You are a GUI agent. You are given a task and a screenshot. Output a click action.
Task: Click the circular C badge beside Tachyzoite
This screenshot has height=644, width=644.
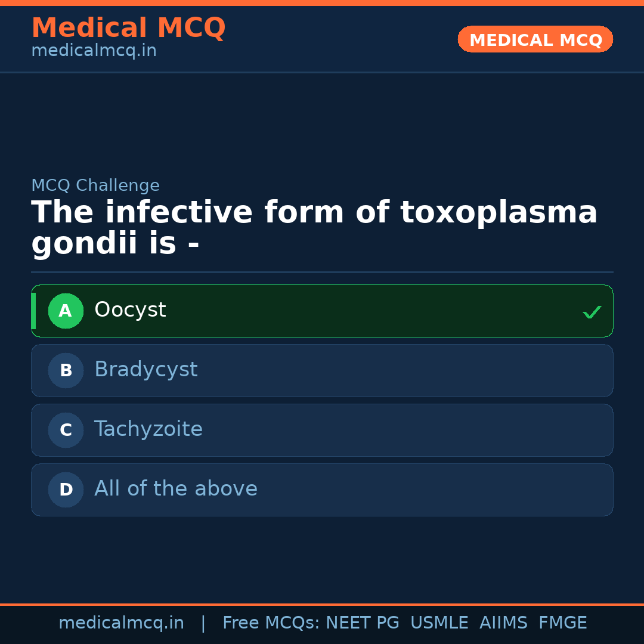[66, 430]
